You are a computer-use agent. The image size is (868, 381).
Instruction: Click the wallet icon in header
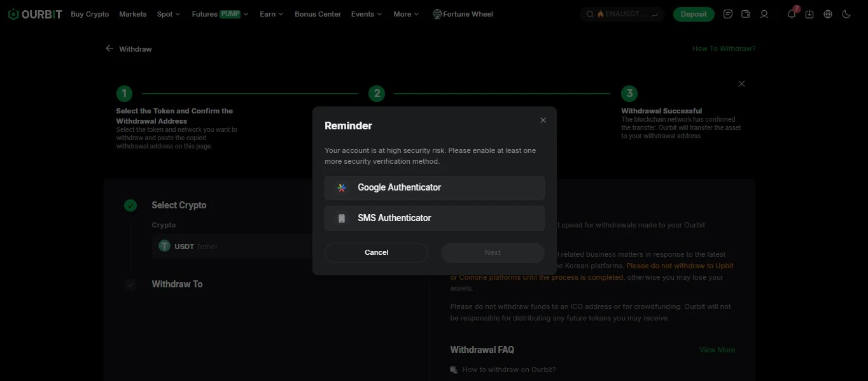746,14
